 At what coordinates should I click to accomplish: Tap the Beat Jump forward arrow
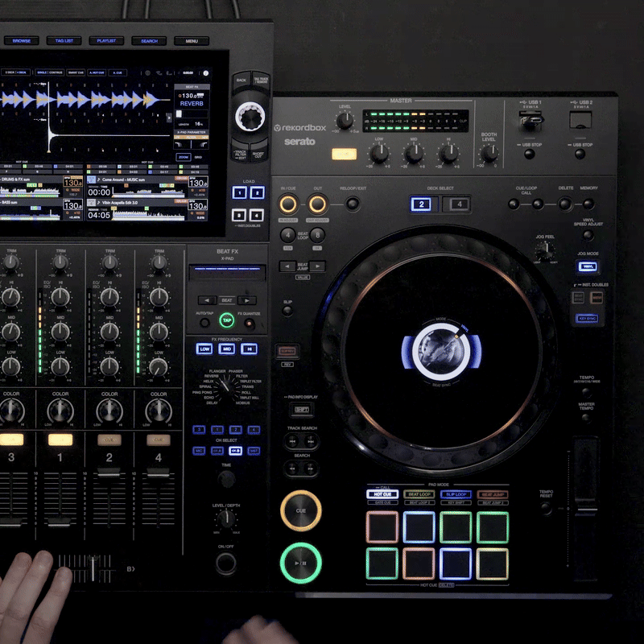click(317, 266)
